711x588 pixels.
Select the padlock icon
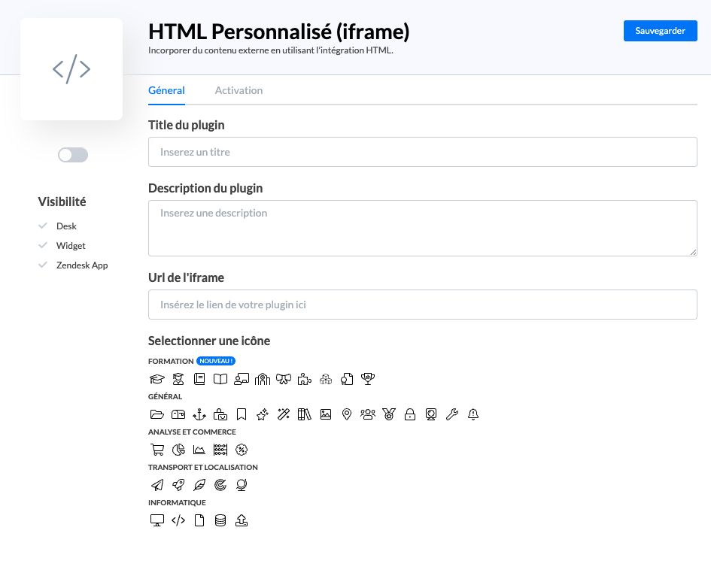pyautogui.click(x=410, y=414)
